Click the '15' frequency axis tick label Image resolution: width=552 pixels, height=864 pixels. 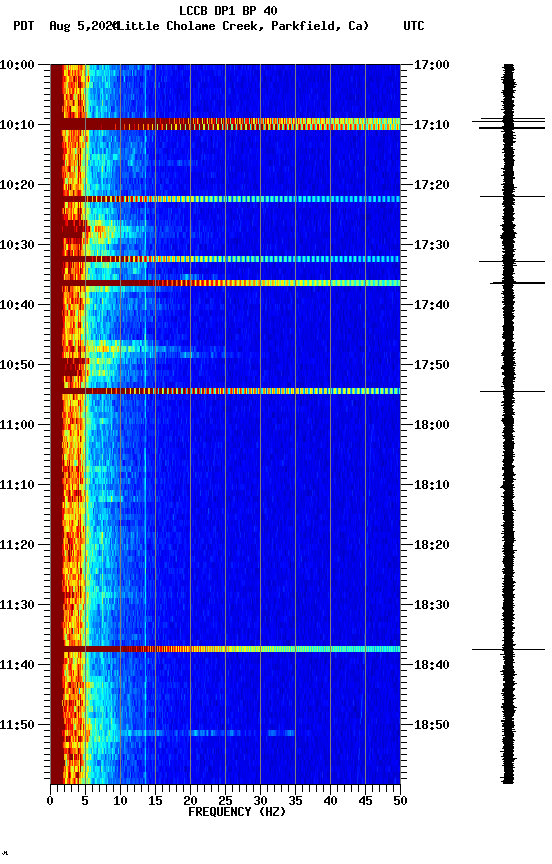[155, 801]
